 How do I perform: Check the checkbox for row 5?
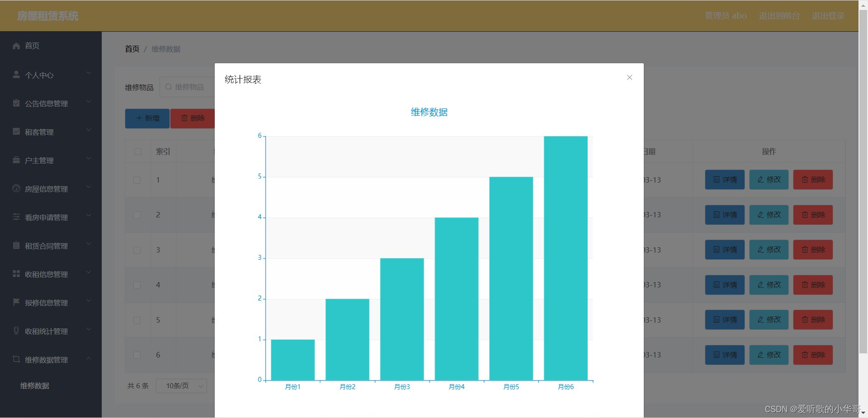click(137, 320)
